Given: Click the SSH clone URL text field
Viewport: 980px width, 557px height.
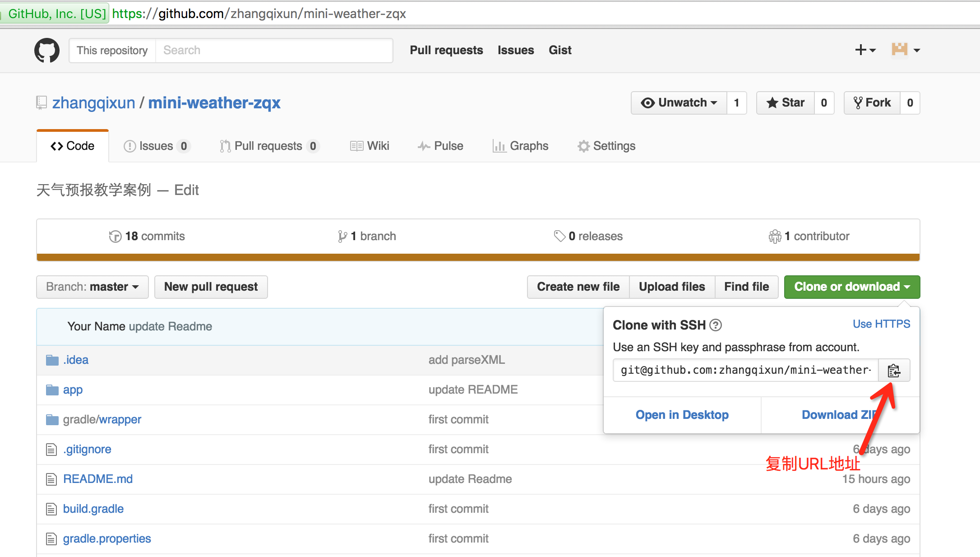Looking at the screenshot, I should [746, 371].
